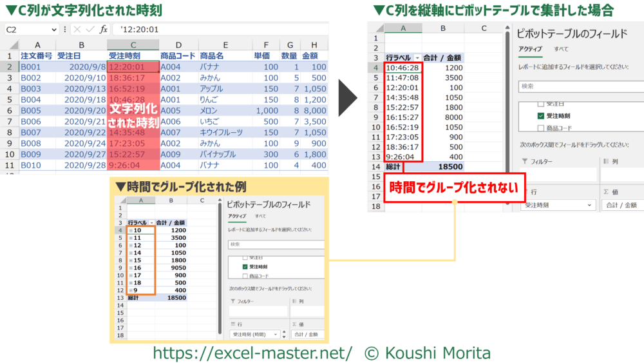Click the formula bar Cancel X icon

pos(77,30)
